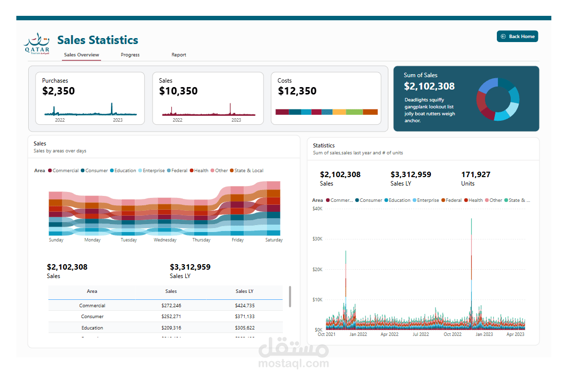The height and width of the screenshot is (377, 588).
Task: Select the Education row in the table
Action: [165, 328]
